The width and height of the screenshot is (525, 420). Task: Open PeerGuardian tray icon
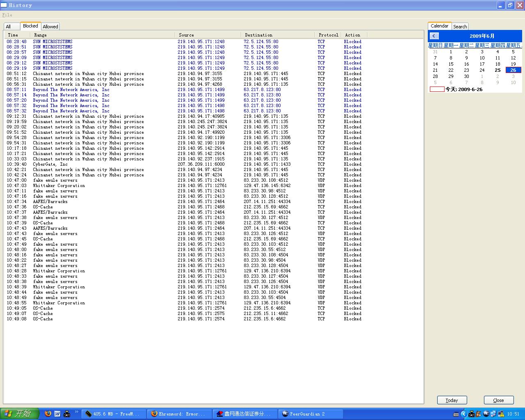pyautogui.click(x=486, y=414)
